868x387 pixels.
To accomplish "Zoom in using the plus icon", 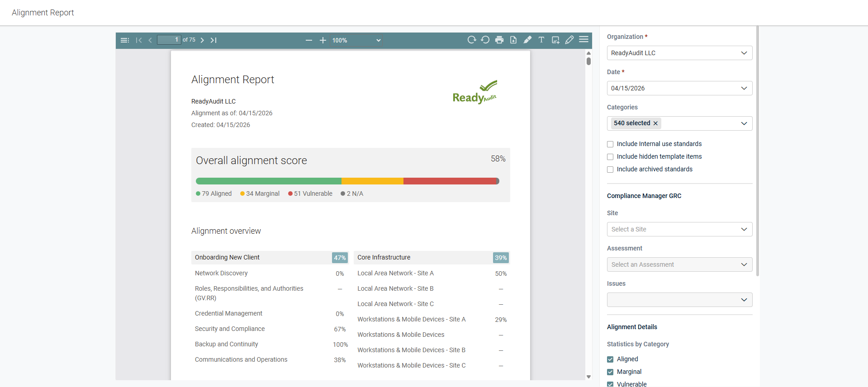I will point(323,40).
